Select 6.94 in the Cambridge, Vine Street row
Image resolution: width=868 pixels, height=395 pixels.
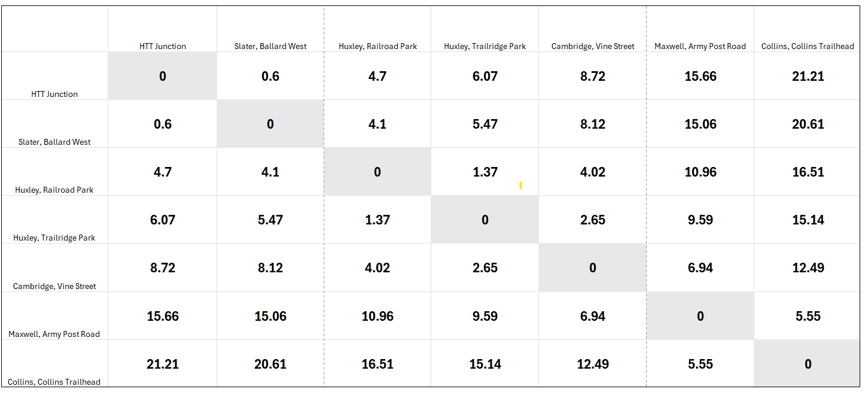[x=700, y=268]
